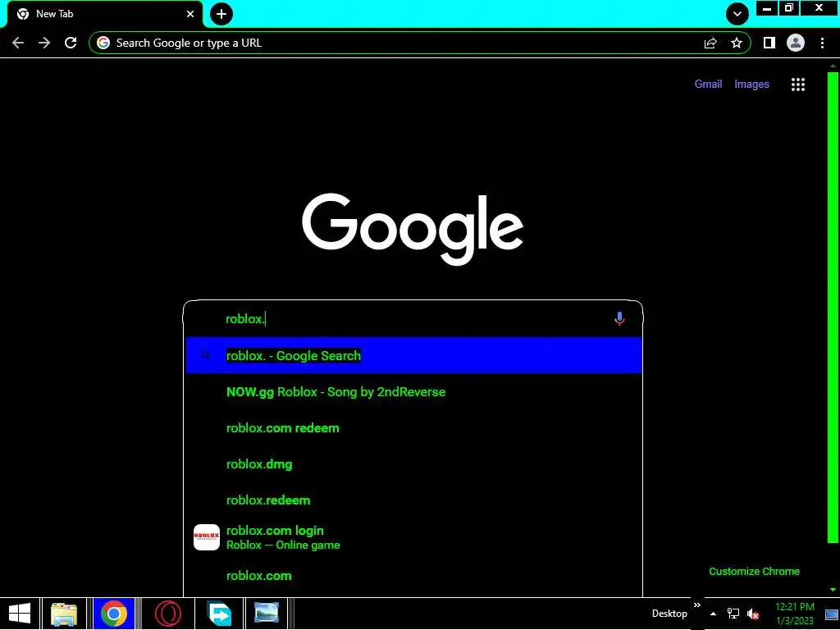
Task: Click the Google logo
Action: point(413,230)
